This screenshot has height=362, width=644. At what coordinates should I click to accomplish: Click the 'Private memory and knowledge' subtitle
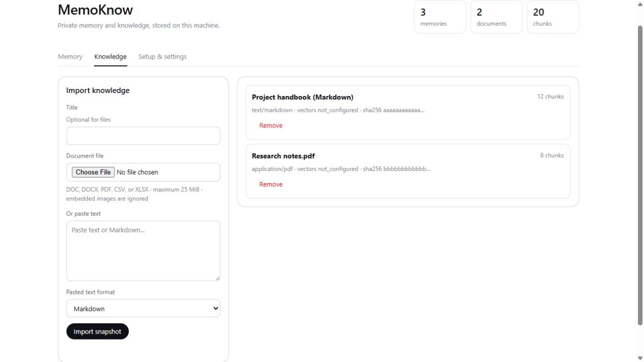click(138, 25)
